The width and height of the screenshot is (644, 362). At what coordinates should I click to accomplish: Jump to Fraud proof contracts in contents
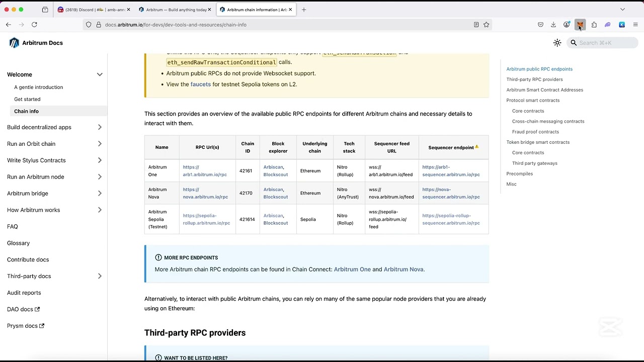click(535, 132)
